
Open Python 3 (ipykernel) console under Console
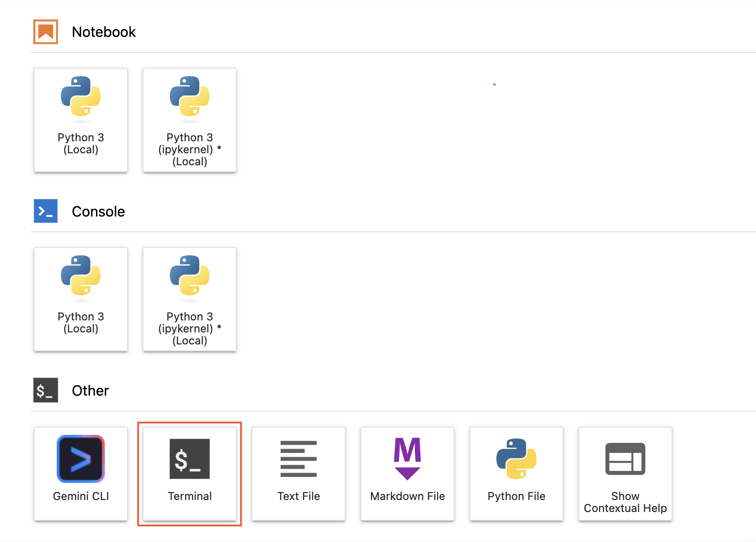[x=190, y=299]
